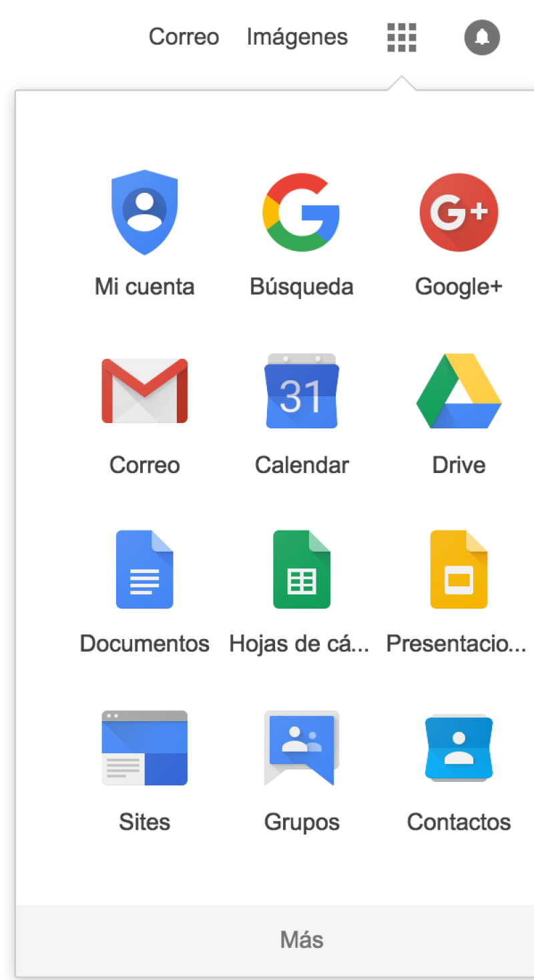Open the blue Documentos icon

coord(144,569)
